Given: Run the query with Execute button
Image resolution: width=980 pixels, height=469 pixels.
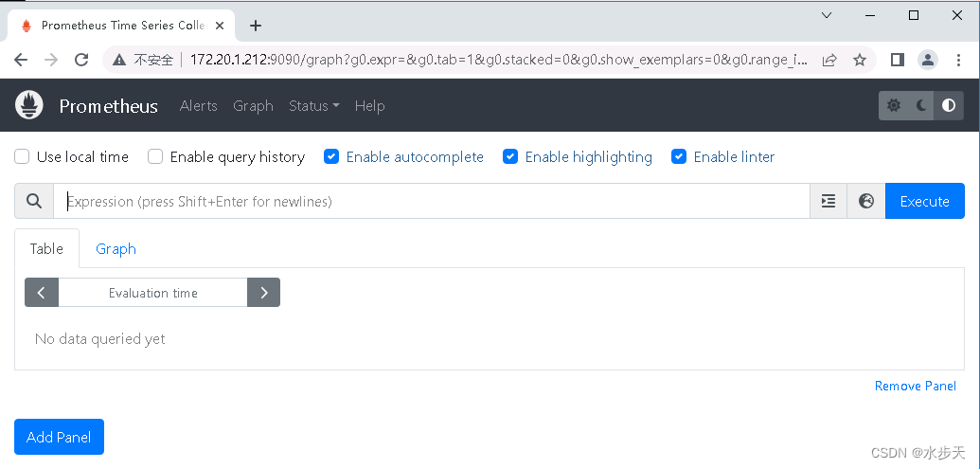Looking at the screenshot, I should coord(924,202).
